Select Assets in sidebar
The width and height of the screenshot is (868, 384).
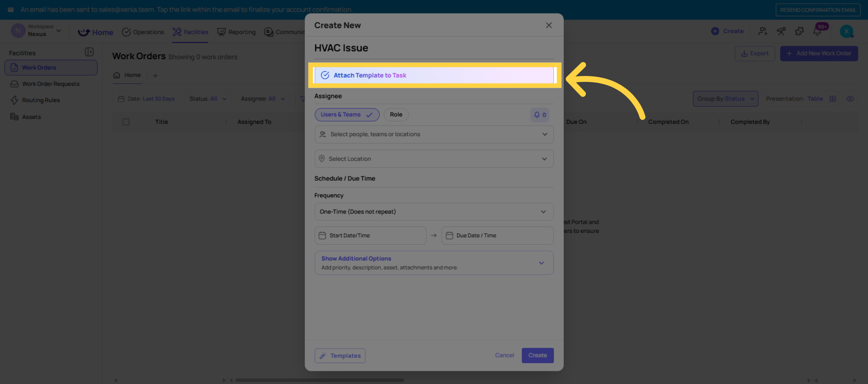click(51, 117)
